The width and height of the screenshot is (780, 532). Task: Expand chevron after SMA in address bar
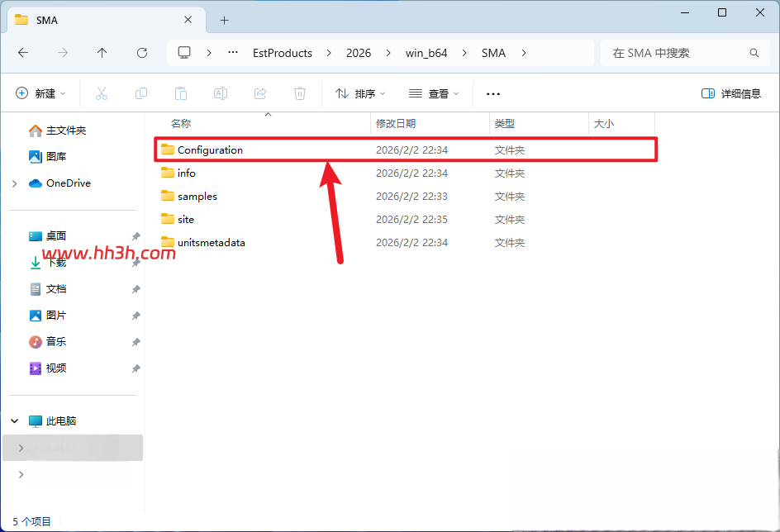pos(524,53)
